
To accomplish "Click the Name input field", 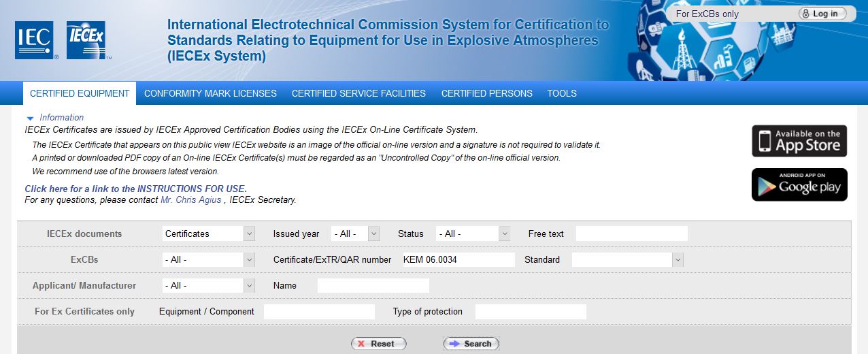I will 373,285.
